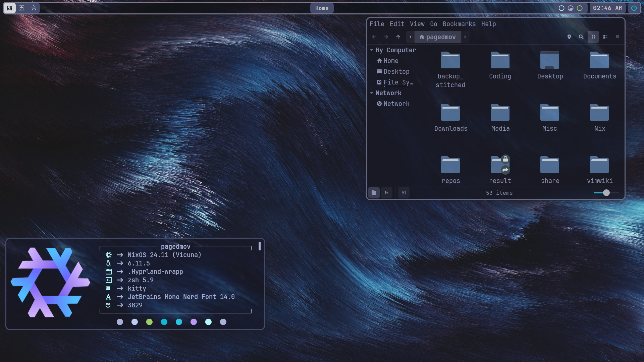Switch to detailed list view mode

[606, 37]
